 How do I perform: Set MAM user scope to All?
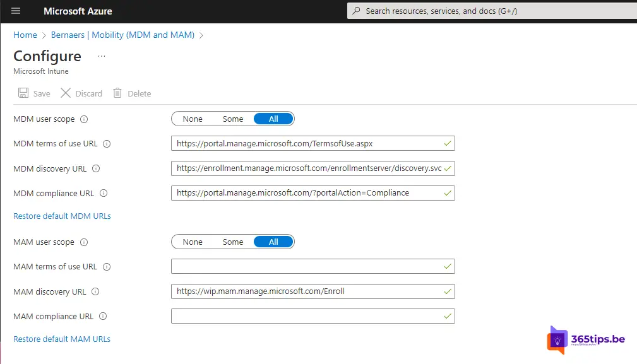pos(273,242)
